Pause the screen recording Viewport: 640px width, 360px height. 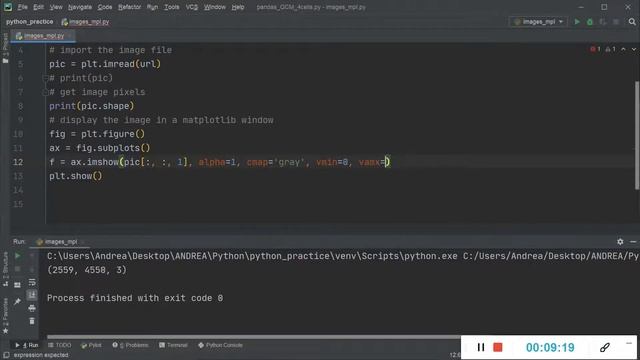coord(481,347)
